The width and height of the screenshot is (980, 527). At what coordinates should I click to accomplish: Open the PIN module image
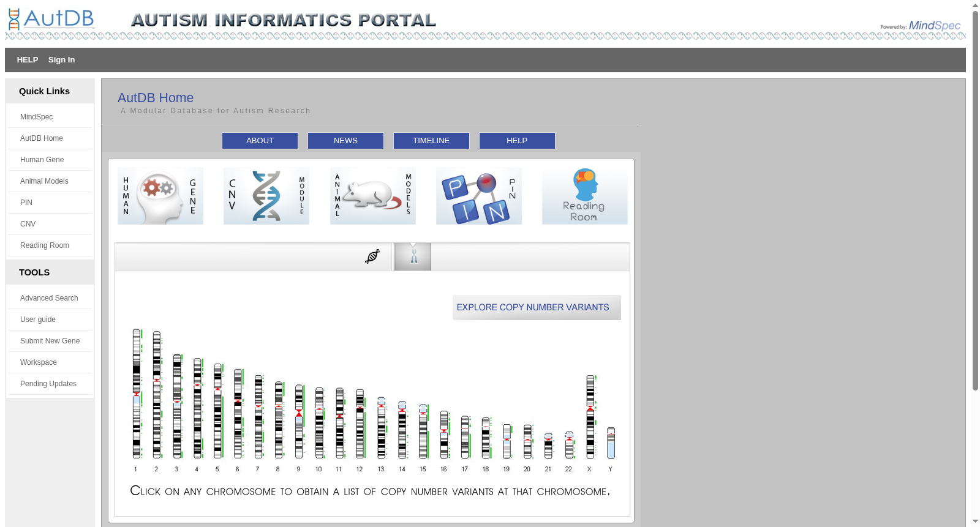pos(479,196)
